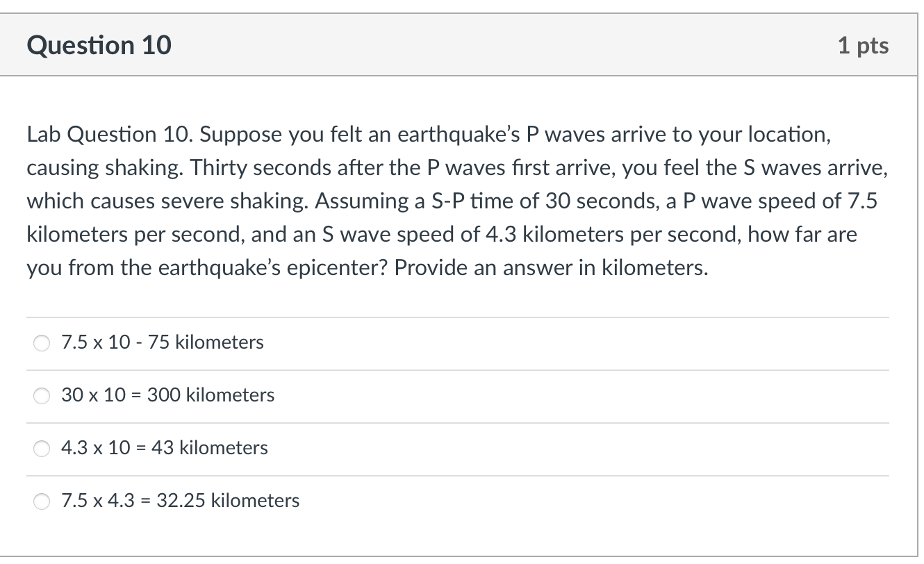Click the answer label "30 x 10 = 300 kilometers"

coord(167,395)
